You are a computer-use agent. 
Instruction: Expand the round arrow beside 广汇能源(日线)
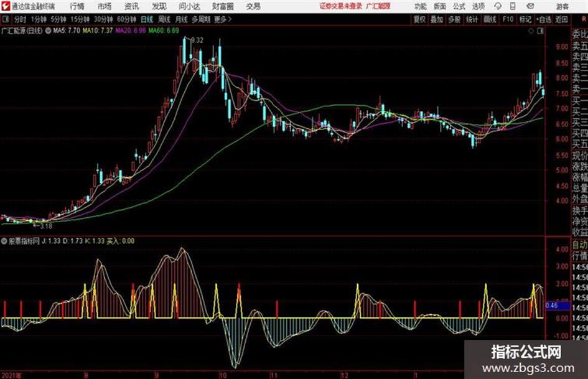click(x=48, y=30)
